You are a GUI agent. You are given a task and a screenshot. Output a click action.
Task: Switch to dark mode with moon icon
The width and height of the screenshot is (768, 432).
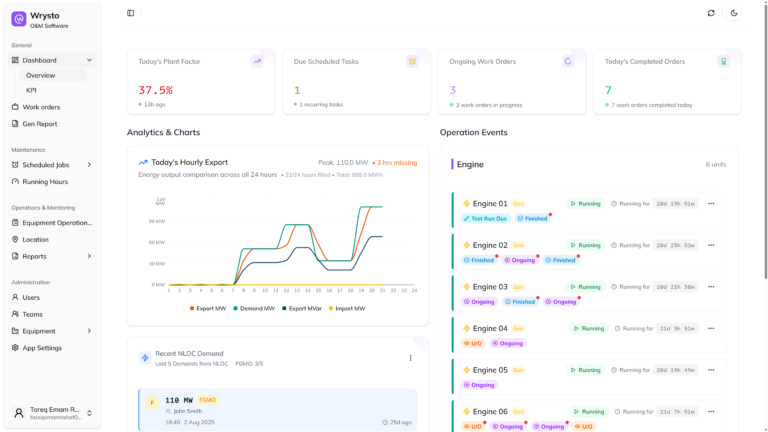pyautogui.click(x=734, y=13)
